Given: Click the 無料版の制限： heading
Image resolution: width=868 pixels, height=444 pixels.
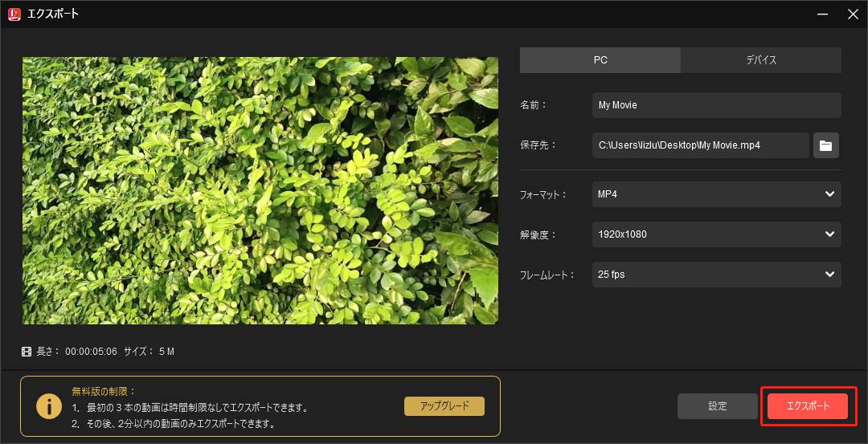Looking at the screenshot, I should 104,392.
